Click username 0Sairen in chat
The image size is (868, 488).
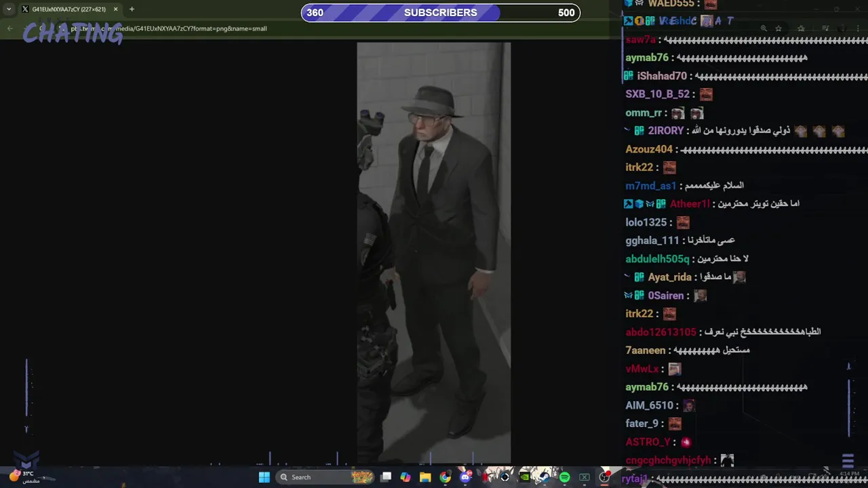[666, 296]
